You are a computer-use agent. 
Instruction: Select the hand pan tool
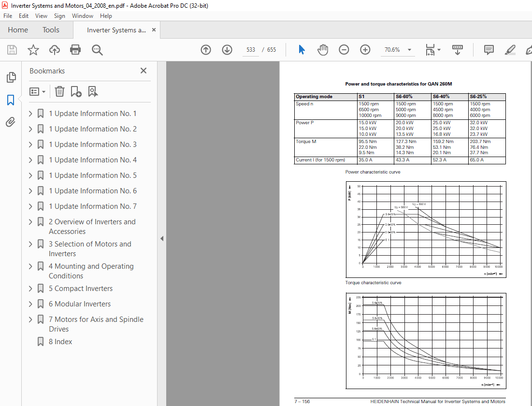[322, 50]
